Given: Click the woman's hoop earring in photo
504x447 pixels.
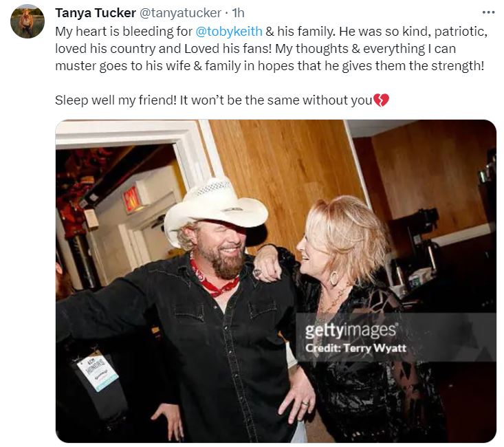Looking at the screenshot, I should pyautogui.click(x=334, y=278).
